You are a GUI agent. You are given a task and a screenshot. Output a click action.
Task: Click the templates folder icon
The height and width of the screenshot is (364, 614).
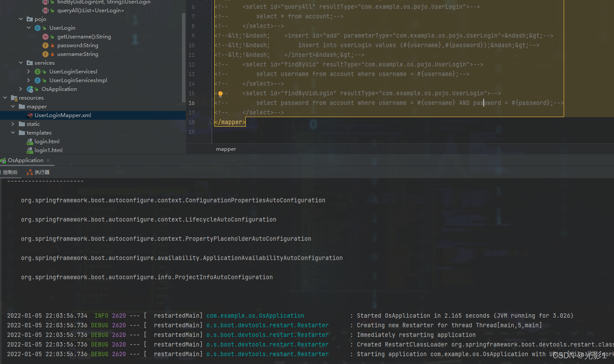click(22, 133)
